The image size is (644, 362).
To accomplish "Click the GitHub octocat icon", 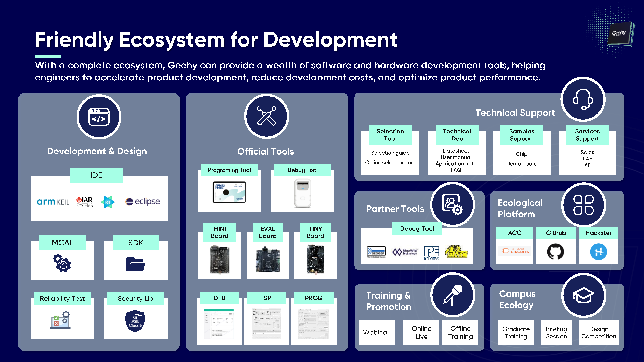I will pyautogui.click(x=555, y=251).
